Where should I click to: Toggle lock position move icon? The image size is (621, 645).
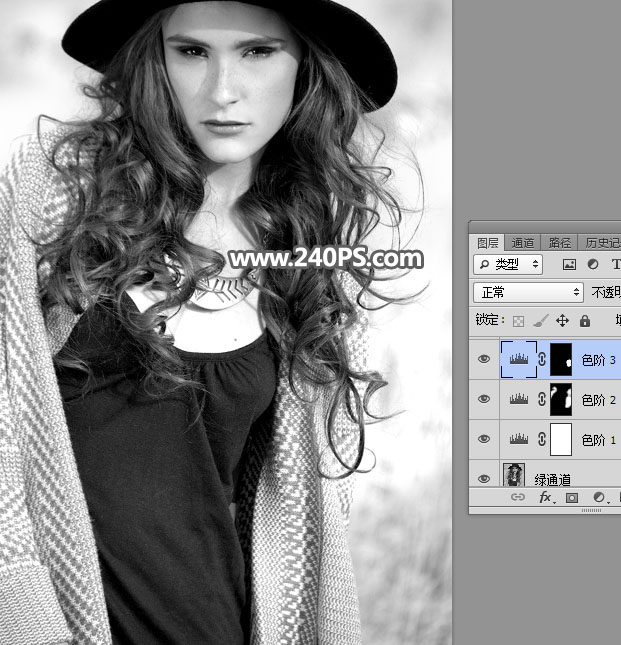coord(562,320)
